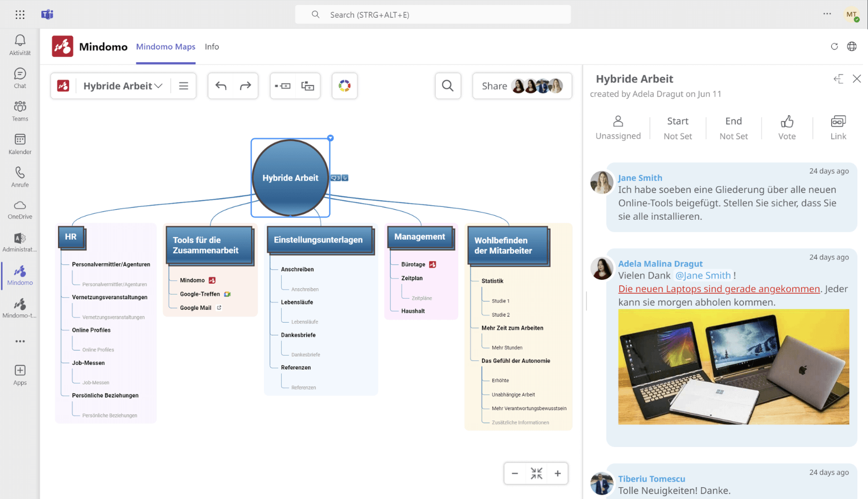Open the comments badge on the central topic
Screen dimensions: 868x499
(x=336, y=178)
